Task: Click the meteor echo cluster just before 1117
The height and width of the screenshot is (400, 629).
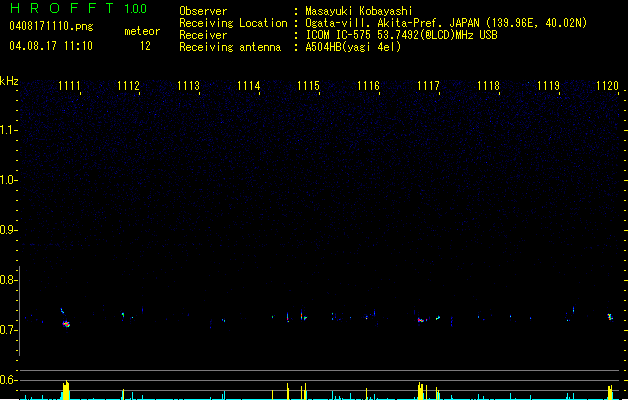Action: tap(420, 320)
